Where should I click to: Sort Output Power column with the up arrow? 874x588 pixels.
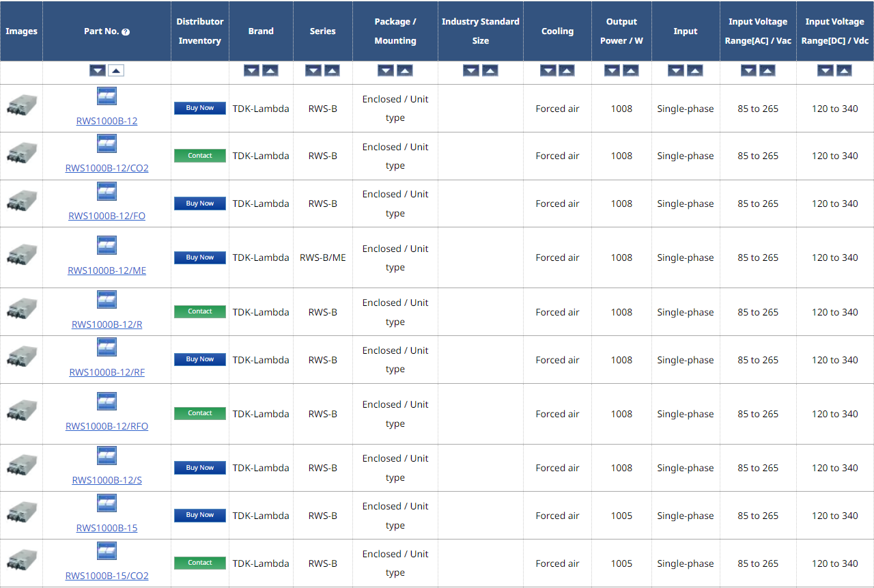630,70
